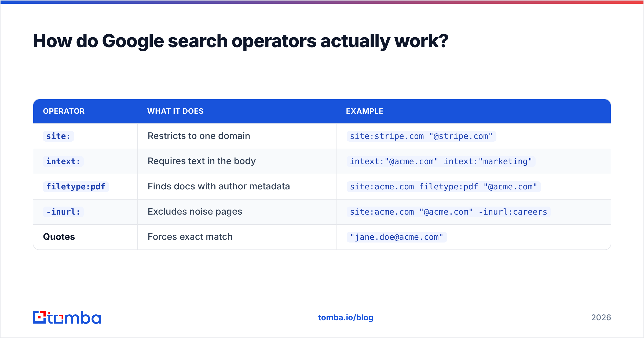
Task: Click the WHAT IT DOES column header
Action: [x=175, y=111]
